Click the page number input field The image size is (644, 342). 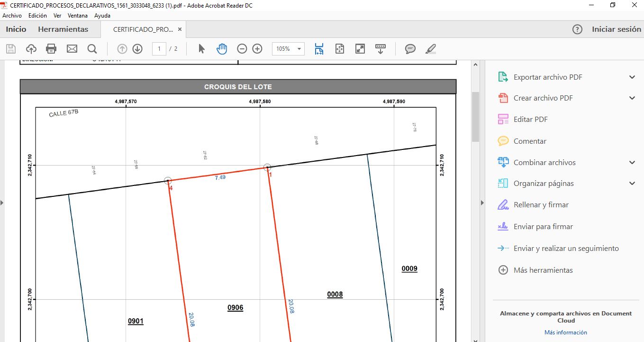click(159, 49)
